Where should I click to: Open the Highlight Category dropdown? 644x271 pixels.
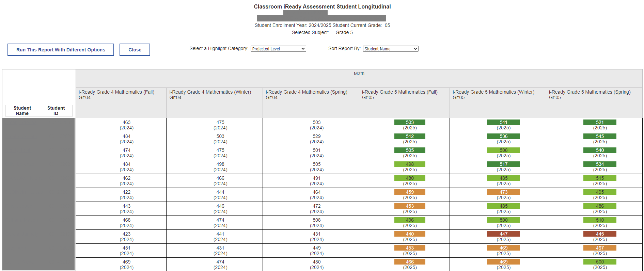tap(278, 49)
